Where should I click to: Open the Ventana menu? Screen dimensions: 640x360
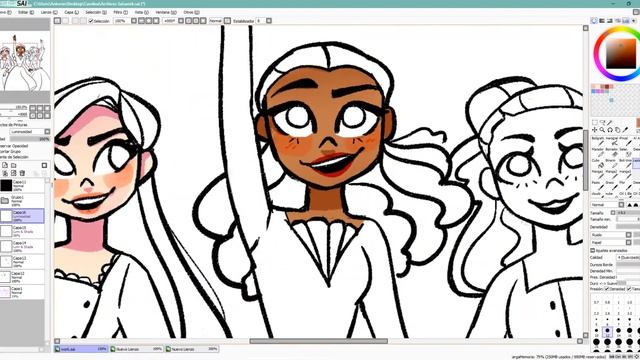coord(166,12)
